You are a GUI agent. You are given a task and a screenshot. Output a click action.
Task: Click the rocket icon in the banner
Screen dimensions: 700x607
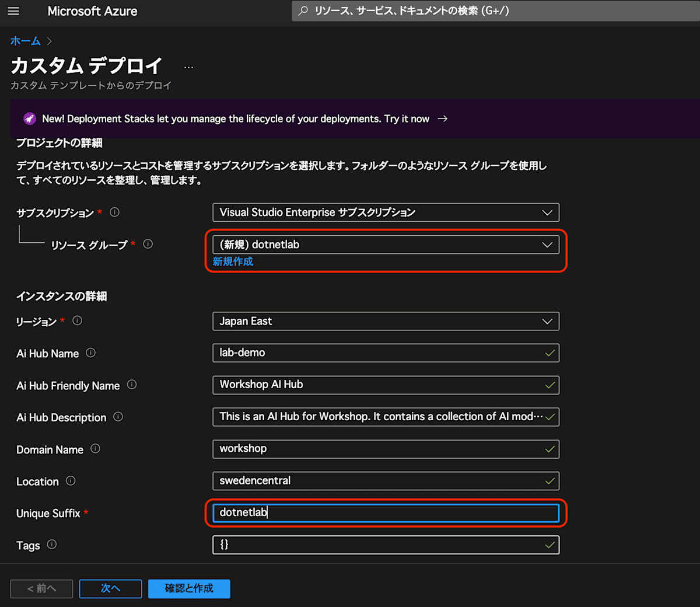tap(30, 118)
